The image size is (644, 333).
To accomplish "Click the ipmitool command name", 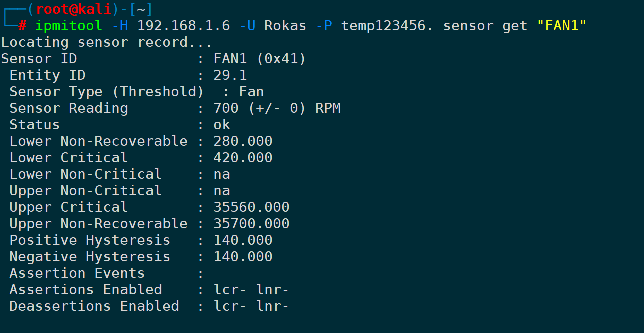I will pos(69,25).
